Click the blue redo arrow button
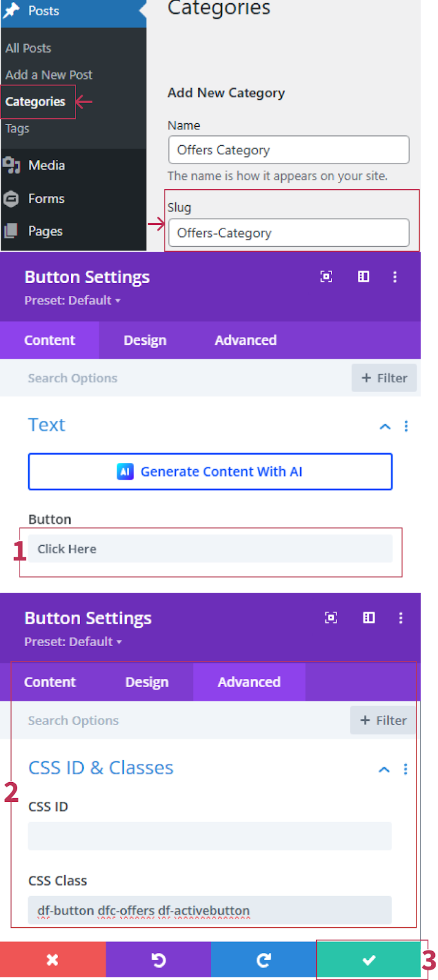 (263, 960)
